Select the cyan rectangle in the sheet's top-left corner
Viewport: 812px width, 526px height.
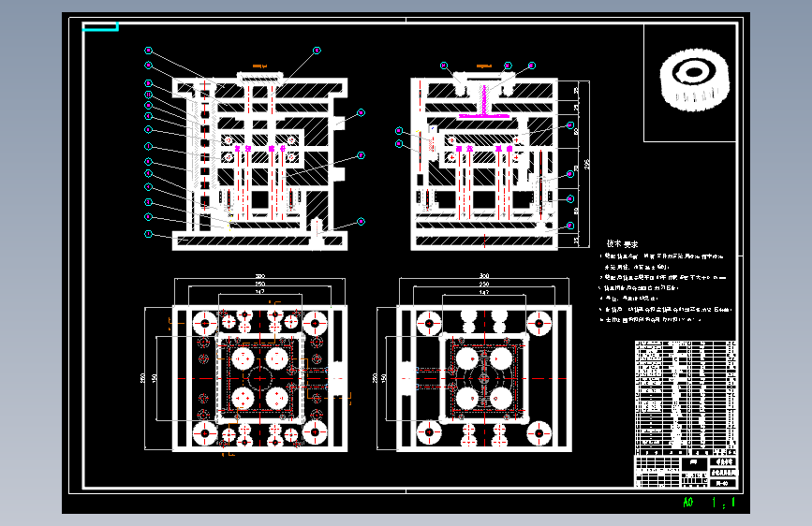(100, 27)
